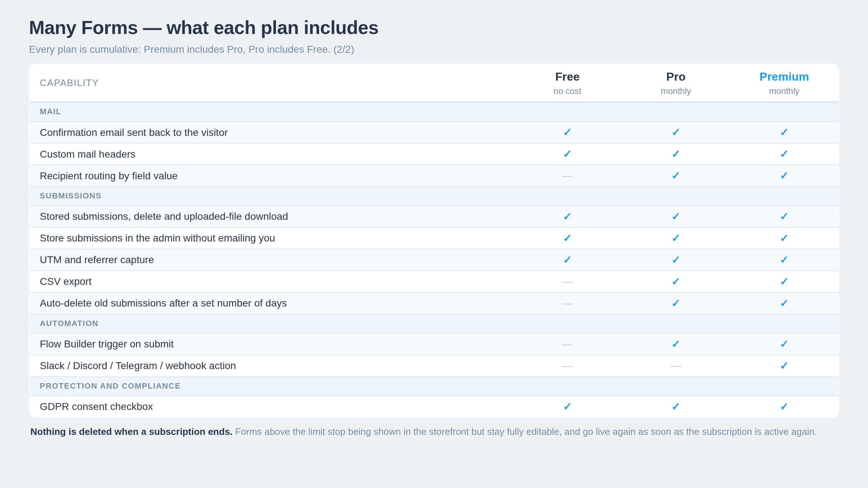Screen dimensions: 868x488
Task: Click the 'Nothing is deleted when a subscription ends' note
Action: pos(424,432)
